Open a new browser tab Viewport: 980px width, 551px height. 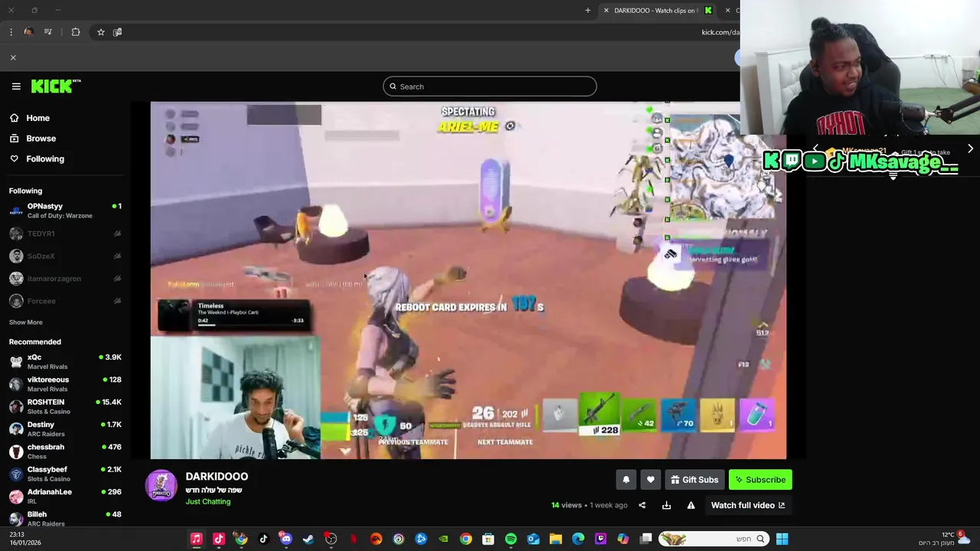pyautogui.click(x=588, y=10)
